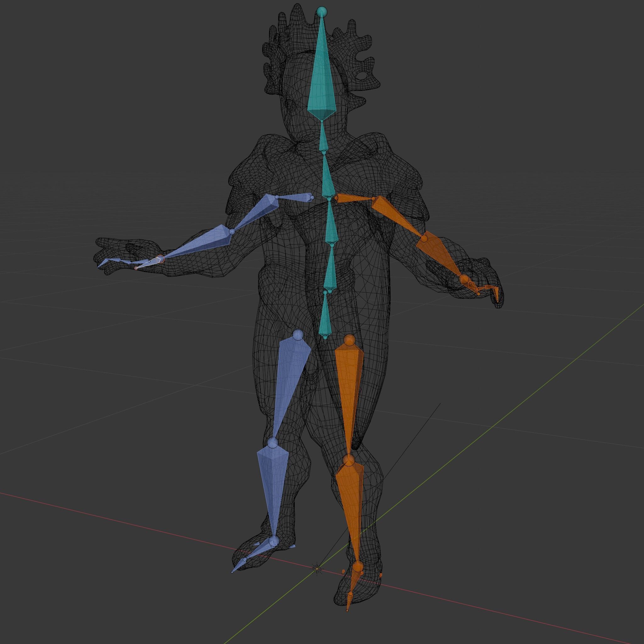Click the blue elbow joint sphere
Viewport: 644px width, 644px height.
232,231
